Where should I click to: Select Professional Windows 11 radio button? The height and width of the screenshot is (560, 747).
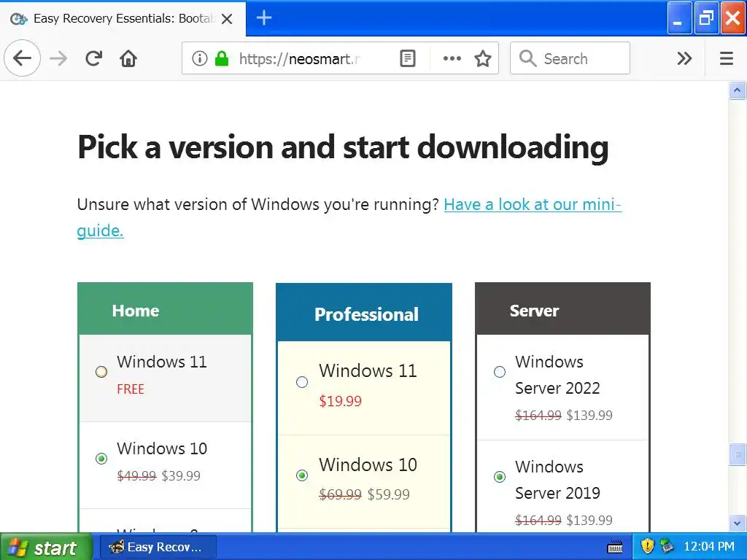pyautogui.click(x=302, y=382)
